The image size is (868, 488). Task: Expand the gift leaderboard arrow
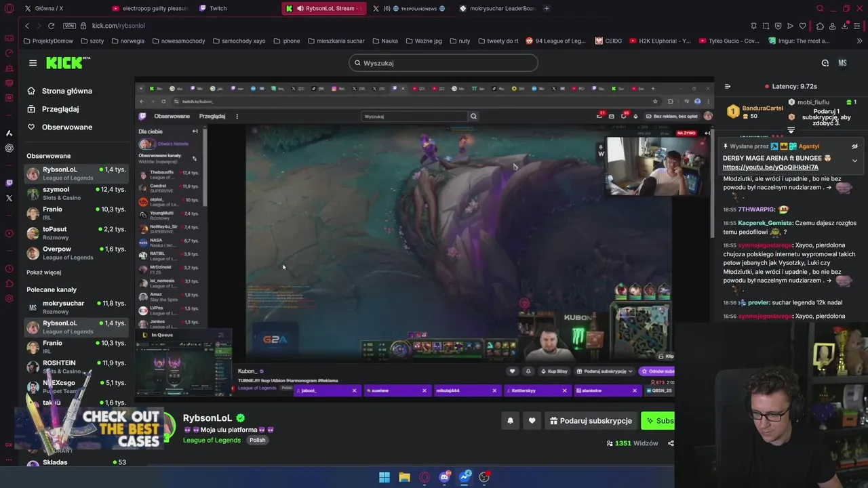[791, 129]
